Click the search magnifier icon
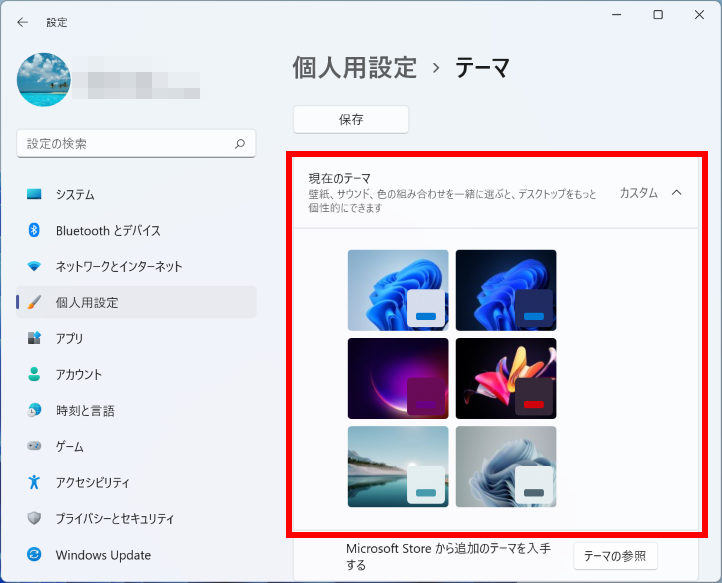This screenshot has height=583, width=722. (240, 144)
